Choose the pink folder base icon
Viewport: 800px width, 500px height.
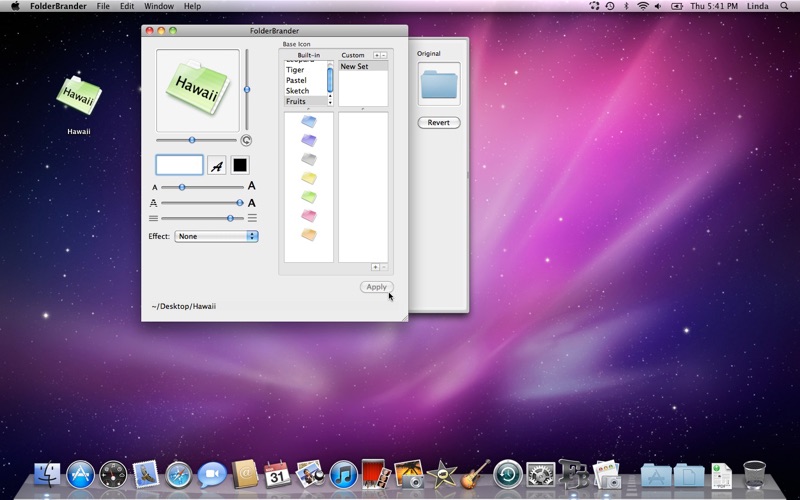[x=309, y=216]
